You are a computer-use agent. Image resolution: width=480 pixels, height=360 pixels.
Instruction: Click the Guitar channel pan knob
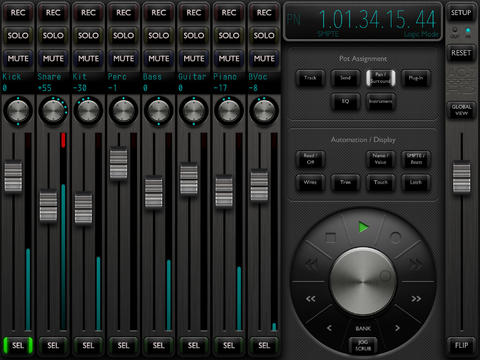194,110
